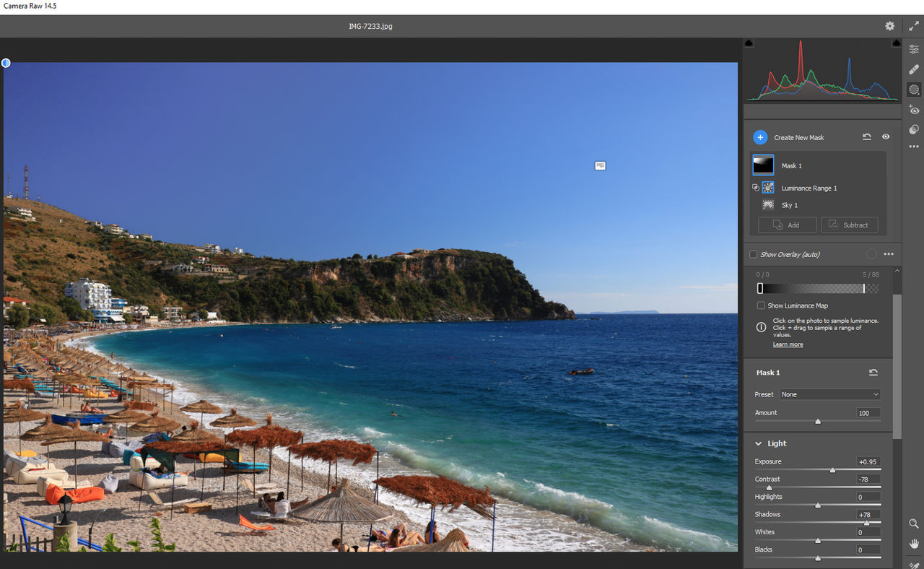Click the info icon beside luminance hint
The image size is (924, 569).
(761, 327)
